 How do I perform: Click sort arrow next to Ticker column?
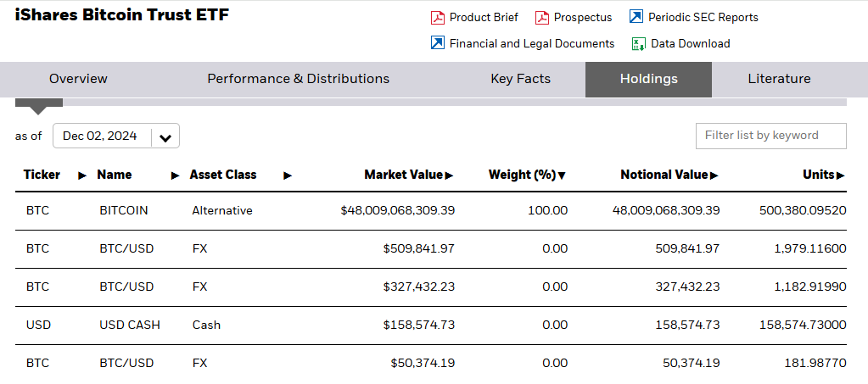coord(82,175)
